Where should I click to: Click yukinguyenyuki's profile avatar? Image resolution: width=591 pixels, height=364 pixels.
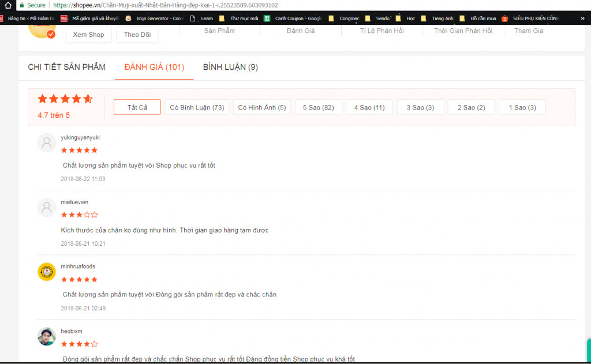(47, 143)
